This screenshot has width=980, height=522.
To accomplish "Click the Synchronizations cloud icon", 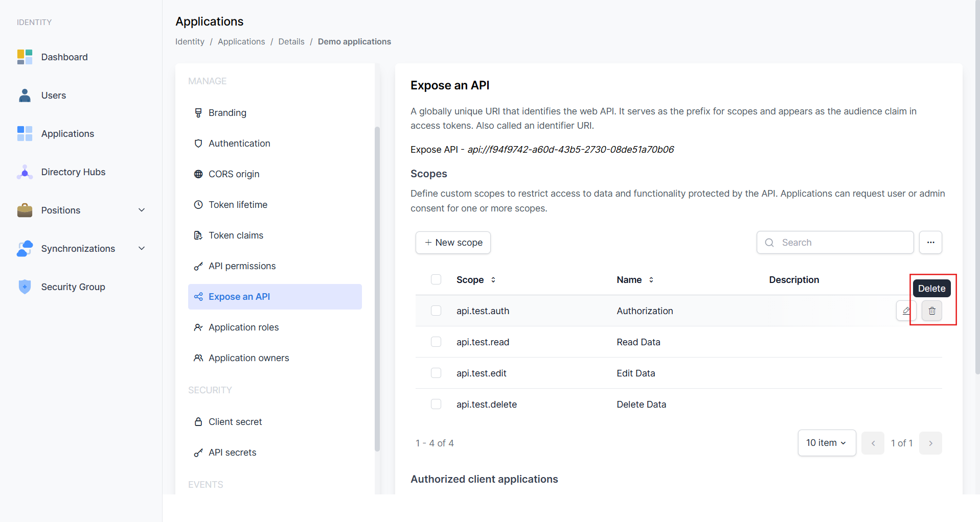I will [x=25, y=249].
